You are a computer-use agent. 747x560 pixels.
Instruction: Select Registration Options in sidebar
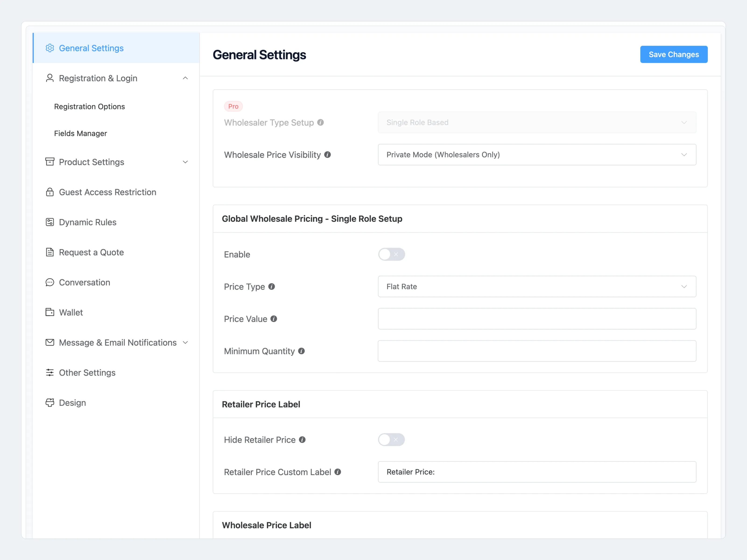[89, 106]
